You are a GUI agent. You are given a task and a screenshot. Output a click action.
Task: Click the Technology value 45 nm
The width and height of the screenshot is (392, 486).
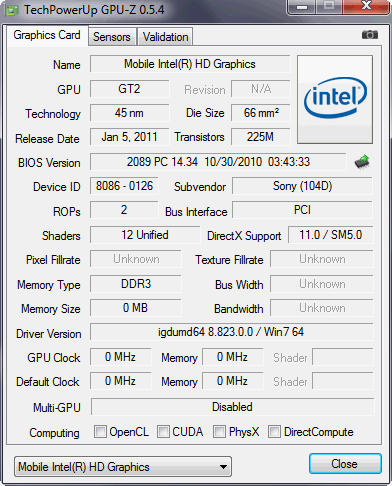pos(129,113)
